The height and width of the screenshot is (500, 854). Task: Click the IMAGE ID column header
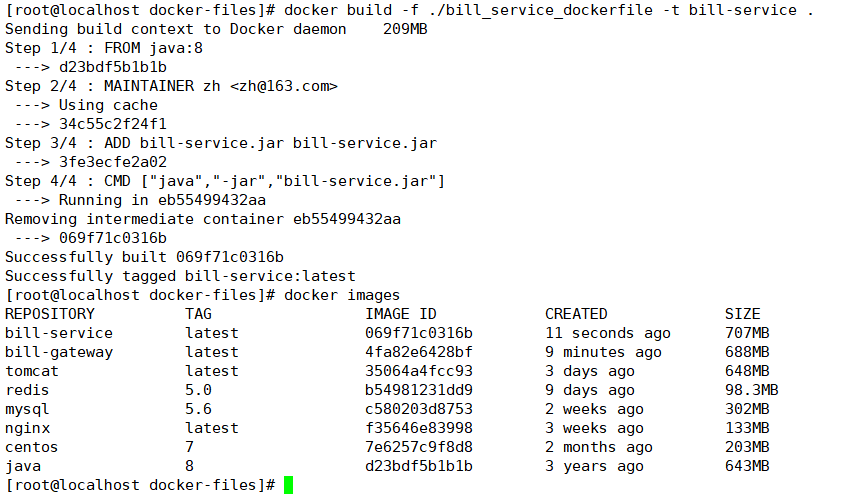click(401, 314)
